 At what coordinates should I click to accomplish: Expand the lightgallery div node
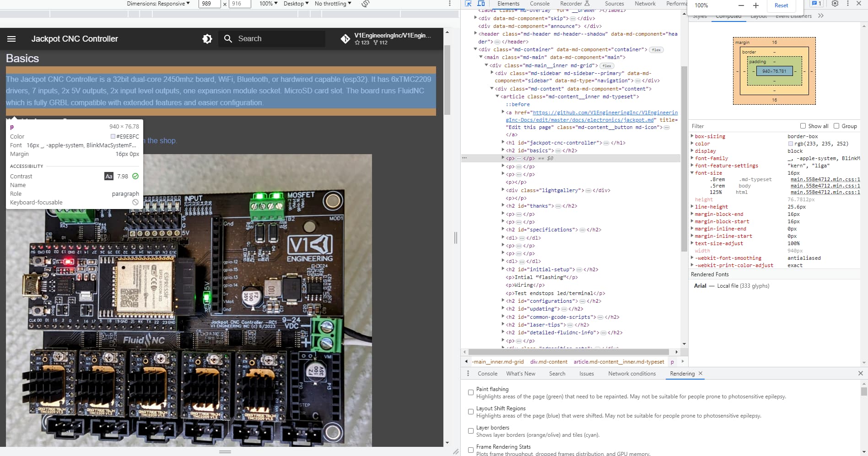coord(503,190)
